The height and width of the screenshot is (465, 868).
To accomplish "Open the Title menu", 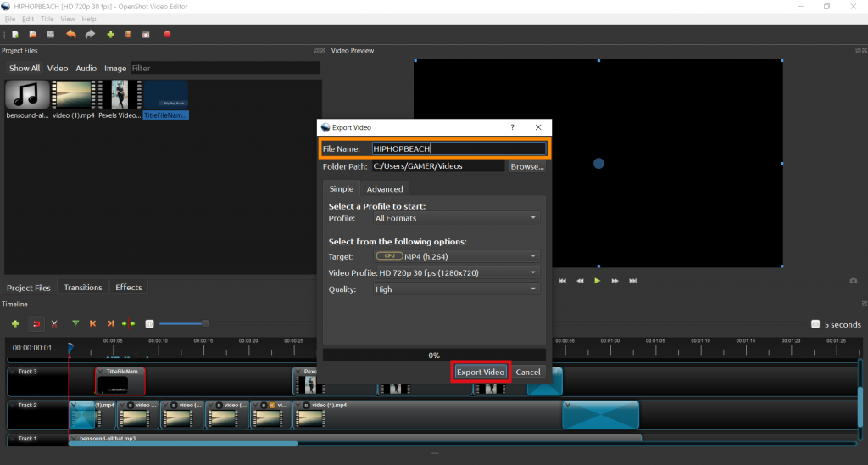I will (x=47, y=19).
